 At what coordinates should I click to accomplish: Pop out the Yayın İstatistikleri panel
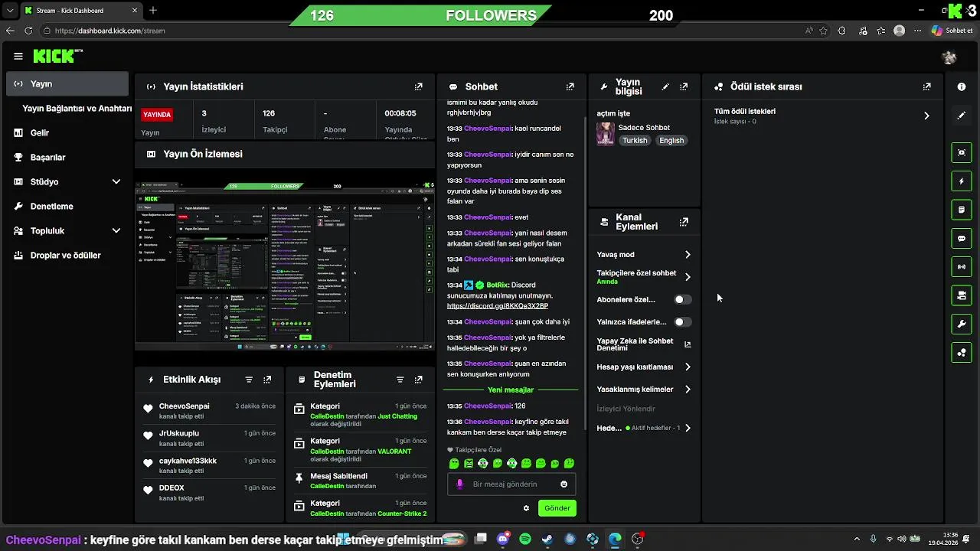click(x=419, y=87)
